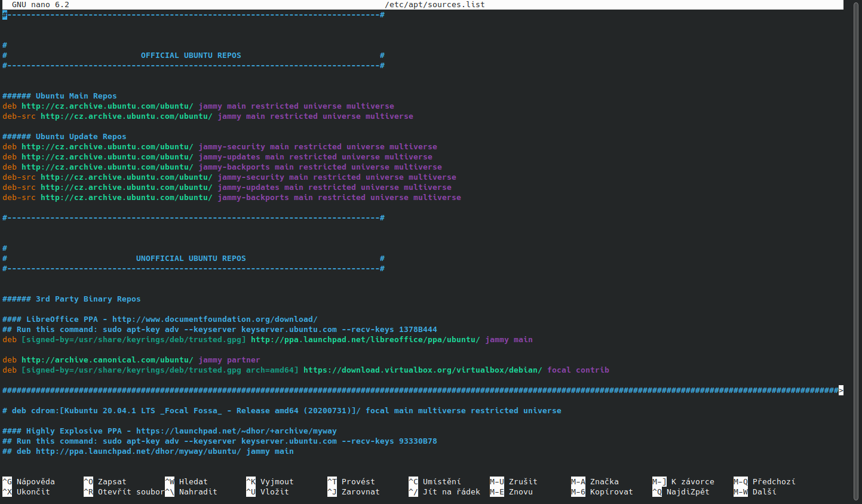The height and width of the screenshot is (504, 862).
Task: Click the M-U Zrušit undo shortcut
Action: point(514,482)
